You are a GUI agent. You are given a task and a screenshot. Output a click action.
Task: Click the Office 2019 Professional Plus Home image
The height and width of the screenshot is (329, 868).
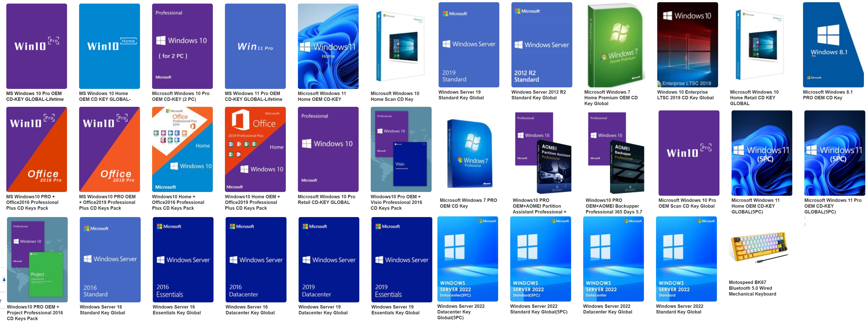(x=255, y=149)
